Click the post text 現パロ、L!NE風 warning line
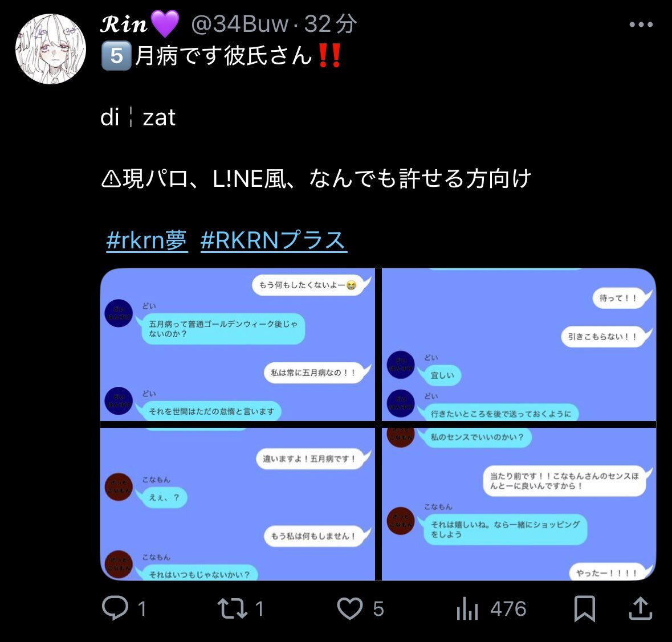Image resolution: width=672 pixels, height=642 pixels. click(x=316, y=179)
